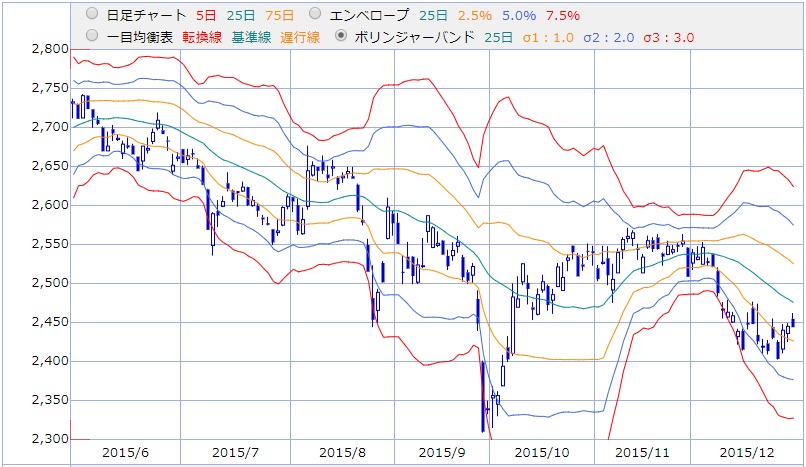Click the 2,300 price axis label
The width and height of the screenshot is (806, 467).
pyautogui.click(x=50, y=439)
